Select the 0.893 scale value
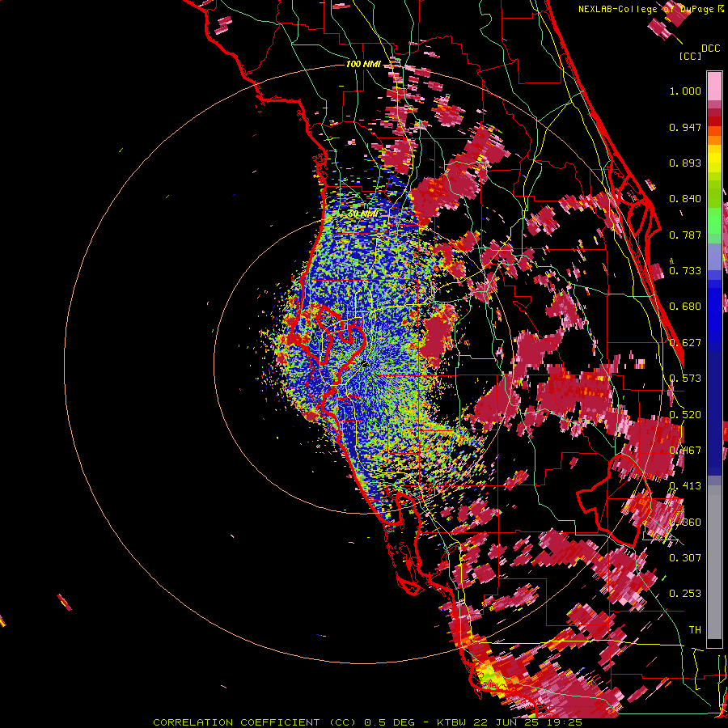Screen dimensions: 728x728 685,163
